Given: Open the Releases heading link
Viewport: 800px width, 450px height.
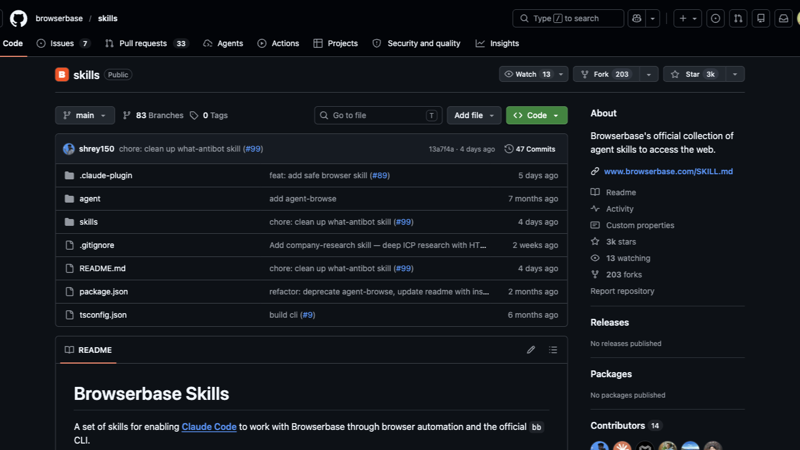Looking at the screenshot, I should pos(610,322).
